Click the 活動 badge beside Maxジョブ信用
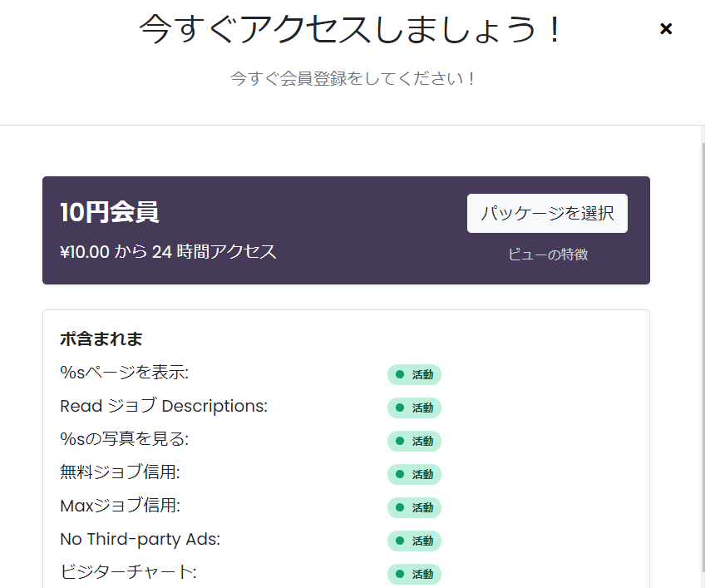The image size is (705, 588). pos(414,507)
